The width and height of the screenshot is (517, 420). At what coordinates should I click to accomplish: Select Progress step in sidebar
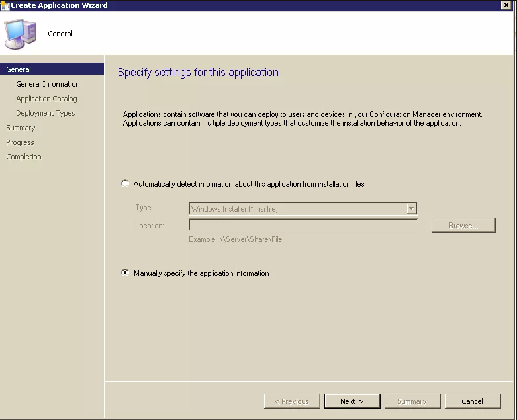click(x=20, y=142)
